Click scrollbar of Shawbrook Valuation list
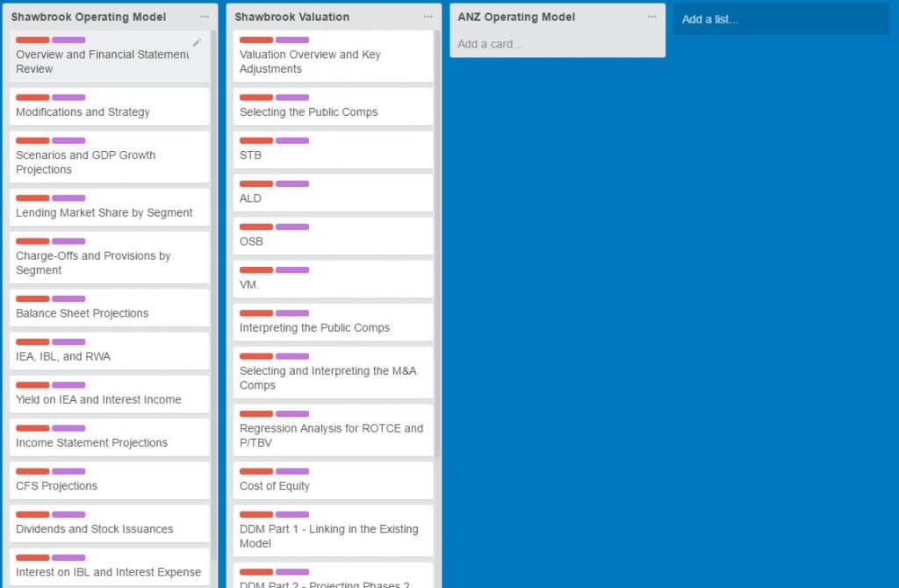Screen dimensions: 899x588 click(437, 263)
